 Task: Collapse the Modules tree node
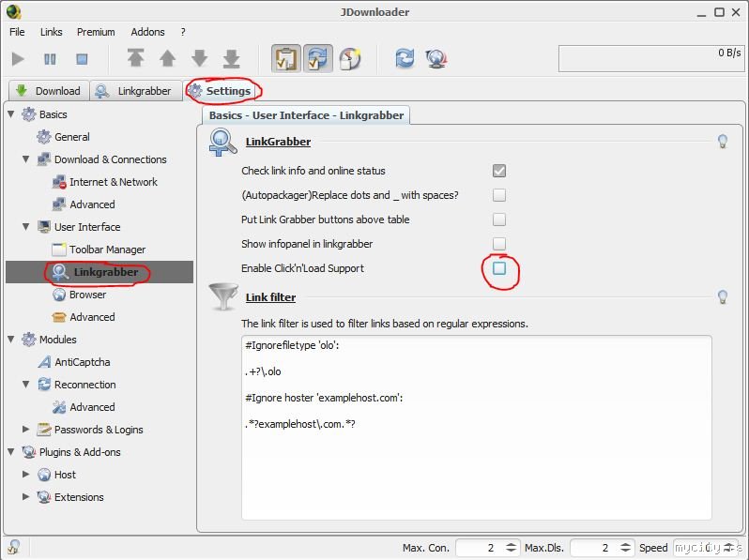(x=11, y=339)
